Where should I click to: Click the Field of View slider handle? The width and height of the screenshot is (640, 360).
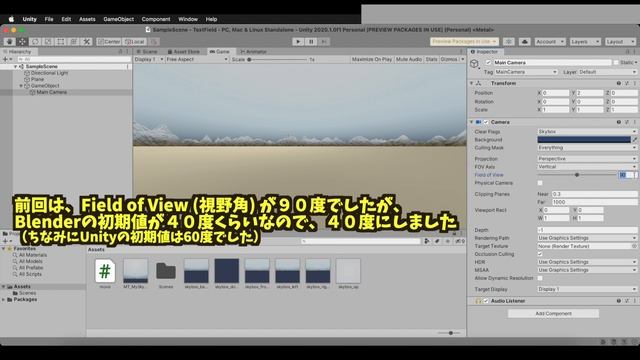(577, 175)
